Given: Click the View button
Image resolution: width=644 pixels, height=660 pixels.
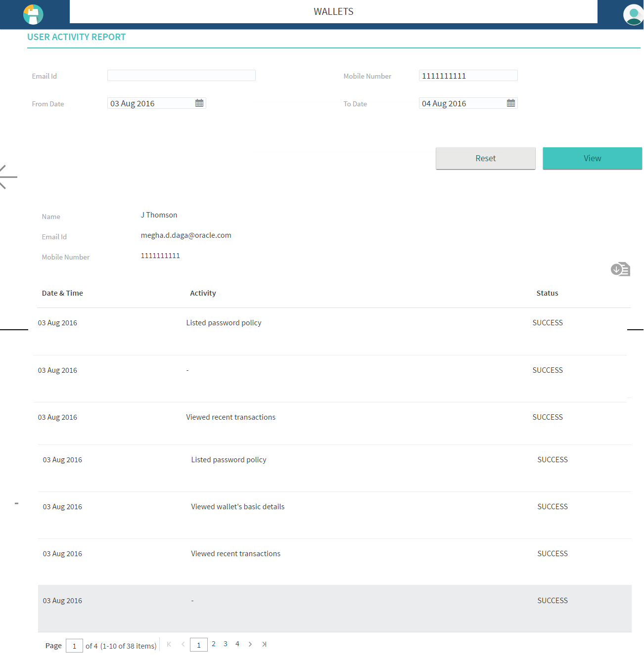Looking at the screenshot, I should 592,158.
